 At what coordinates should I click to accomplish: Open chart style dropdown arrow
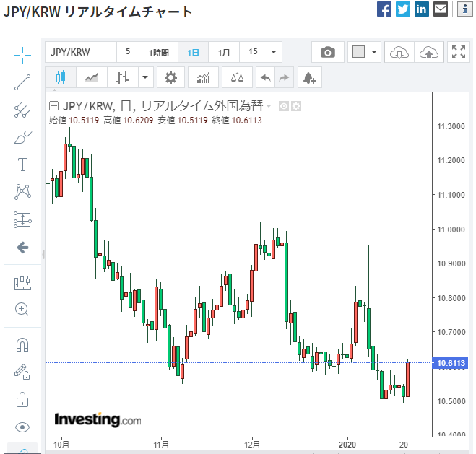coord(145,77)
